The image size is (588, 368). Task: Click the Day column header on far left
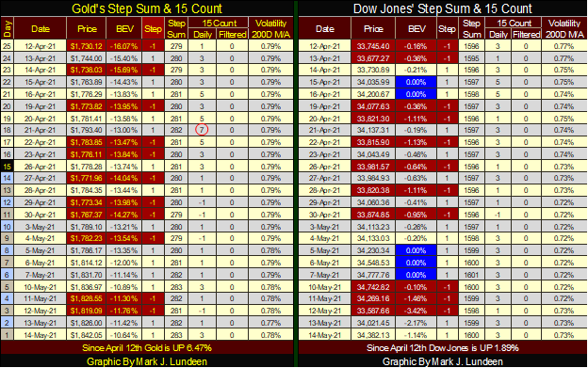tap(8, 28)
